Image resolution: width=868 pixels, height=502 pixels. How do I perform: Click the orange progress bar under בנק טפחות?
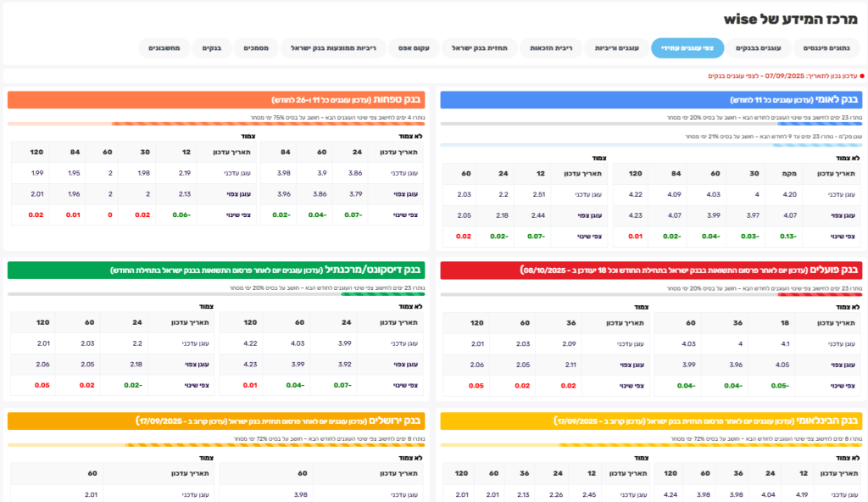click(x=215, y=124)
